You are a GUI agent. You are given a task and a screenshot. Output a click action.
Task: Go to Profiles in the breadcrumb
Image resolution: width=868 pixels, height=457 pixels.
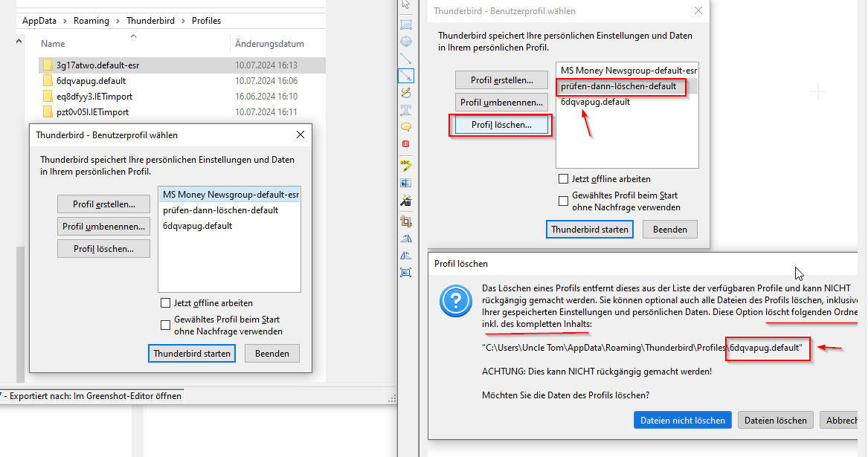(x=206, y=21)
